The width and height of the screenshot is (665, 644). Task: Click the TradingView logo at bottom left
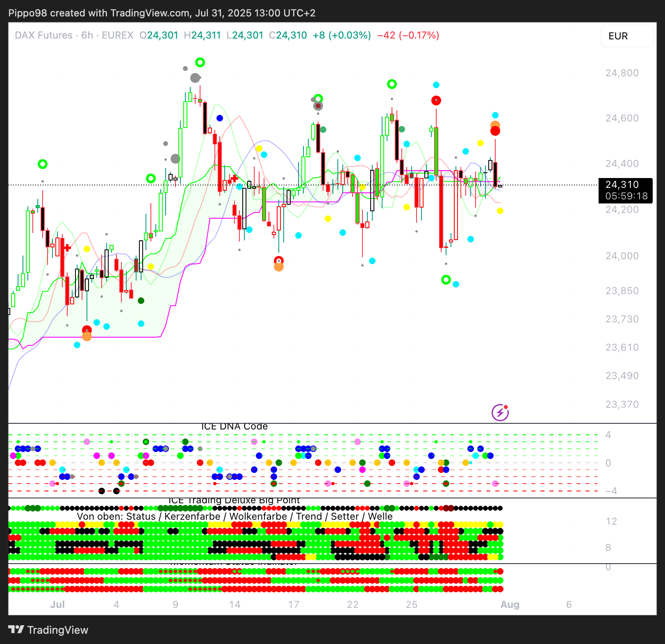click(x=48, y=630)
